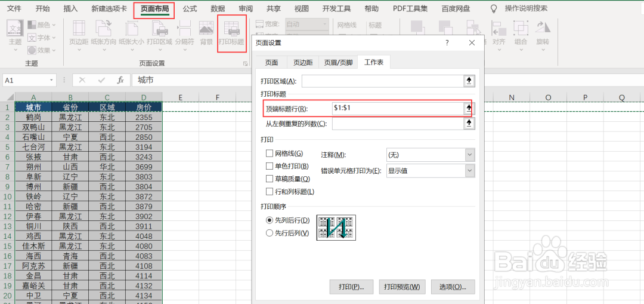Screen dimensions: 644x304
Task: Click cell containing 鹤岗
Action: (33, 117)
